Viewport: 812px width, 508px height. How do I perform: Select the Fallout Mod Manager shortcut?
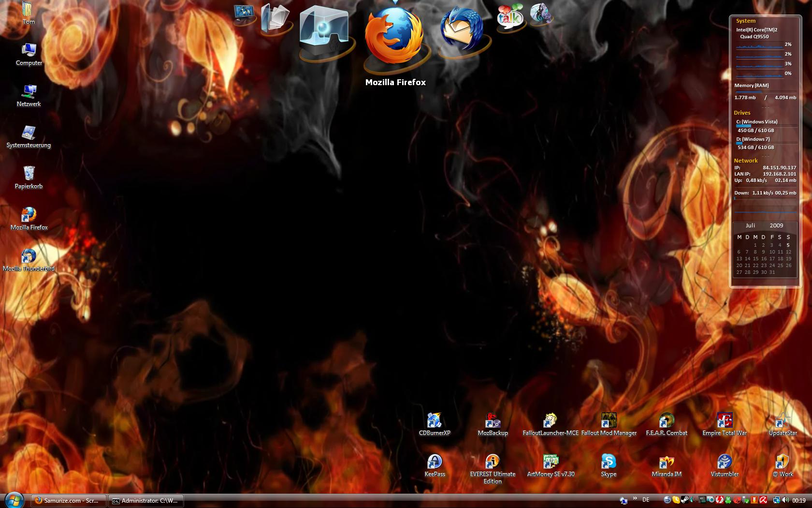pos(609,424)
